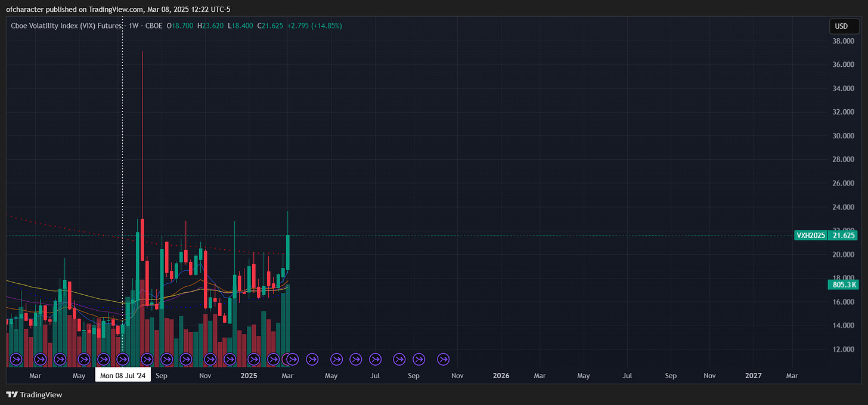Click the CBOE exchange label
The height and width of the screenshot is (405, 868).
coord(153,26)
